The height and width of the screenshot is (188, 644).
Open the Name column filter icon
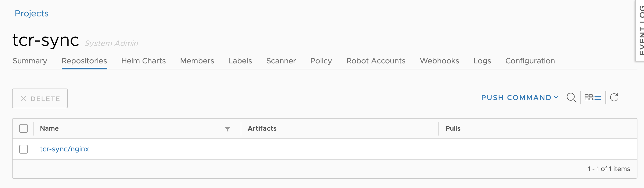[227, 129]
